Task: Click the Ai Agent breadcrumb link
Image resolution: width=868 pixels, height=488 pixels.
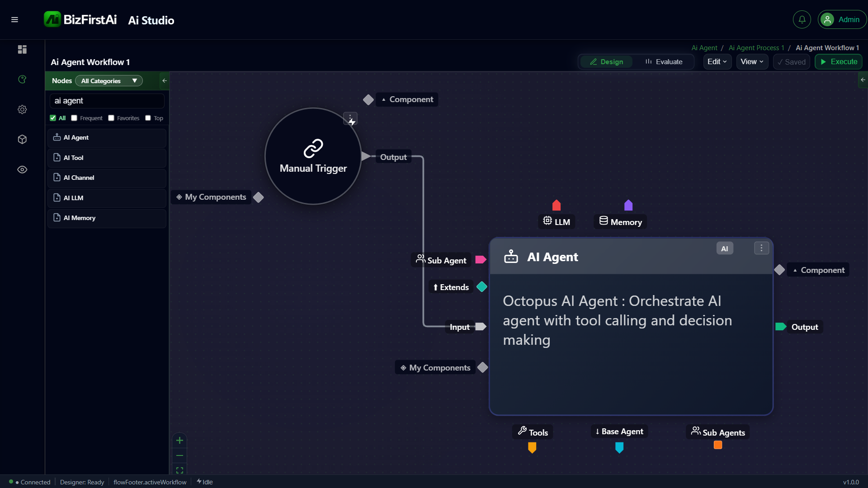Action: tap(704, 48)
